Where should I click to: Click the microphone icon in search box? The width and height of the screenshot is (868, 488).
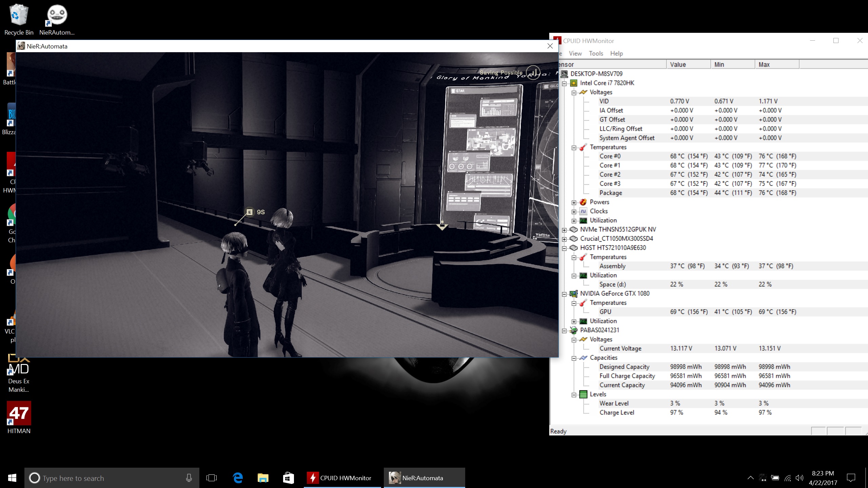[189, 478]
